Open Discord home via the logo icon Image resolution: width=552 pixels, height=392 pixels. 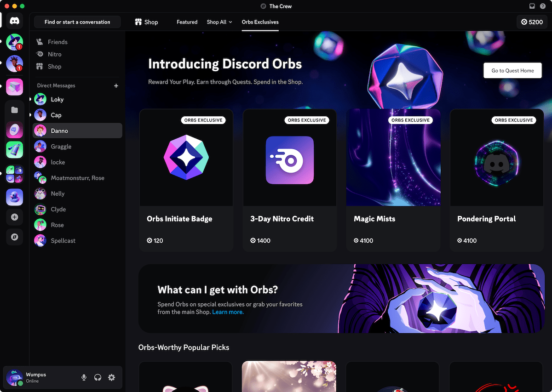(14, 21)
